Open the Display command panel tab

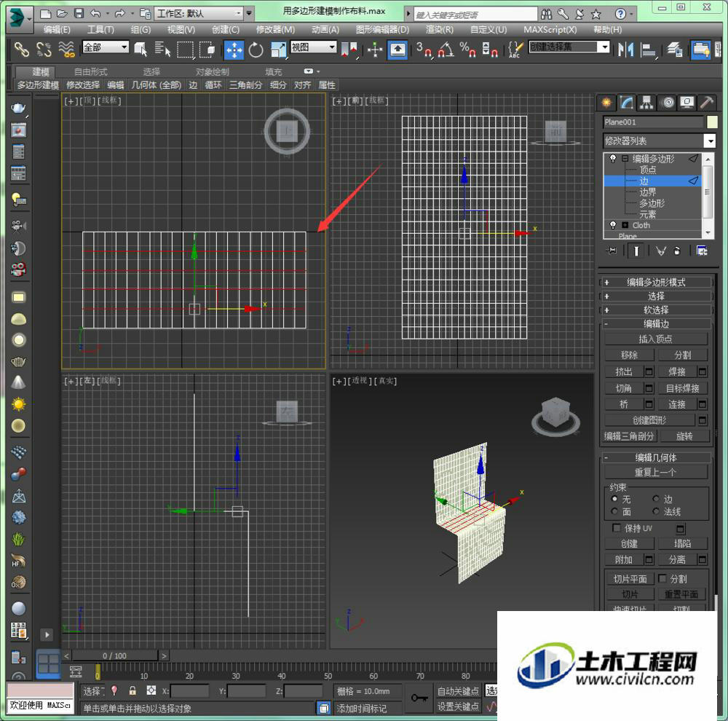(687, 102)
